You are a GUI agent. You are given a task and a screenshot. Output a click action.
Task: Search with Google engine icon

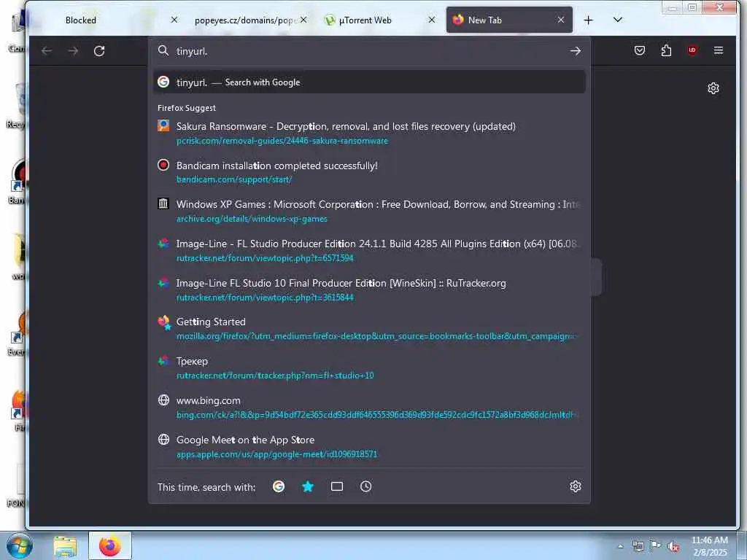(x=279, y=486)
